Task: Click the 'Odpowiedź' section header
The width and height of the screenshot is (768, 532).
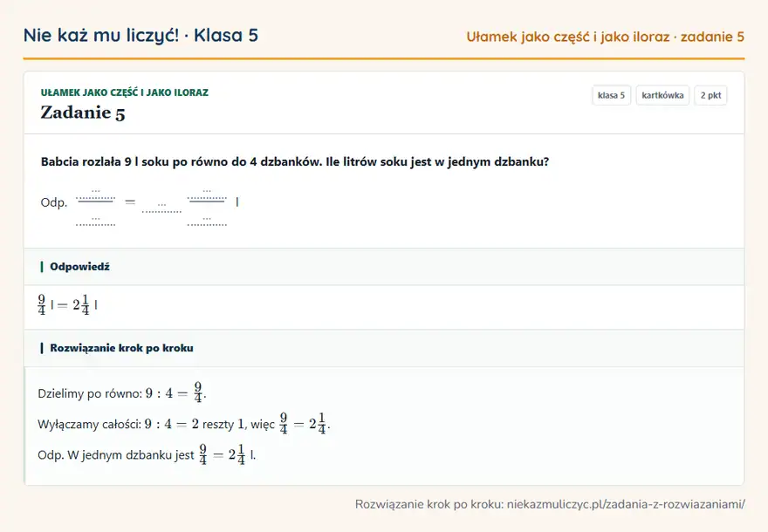Action: [384, 267]
